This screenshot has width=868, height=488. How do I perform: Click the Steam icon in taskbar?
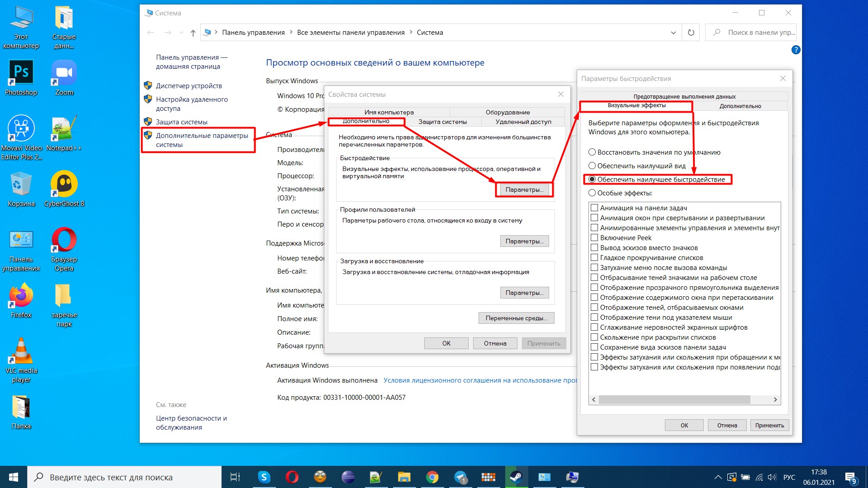[x=516, y=477]
